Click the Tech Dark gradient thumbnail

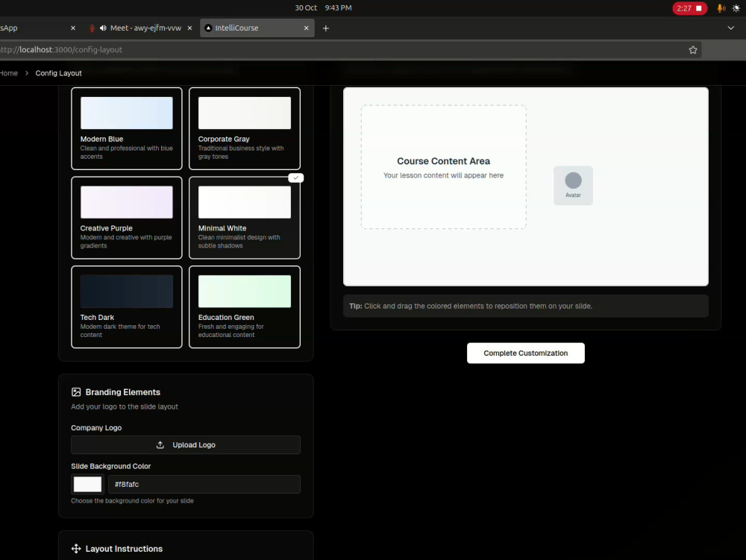[127, 292]
